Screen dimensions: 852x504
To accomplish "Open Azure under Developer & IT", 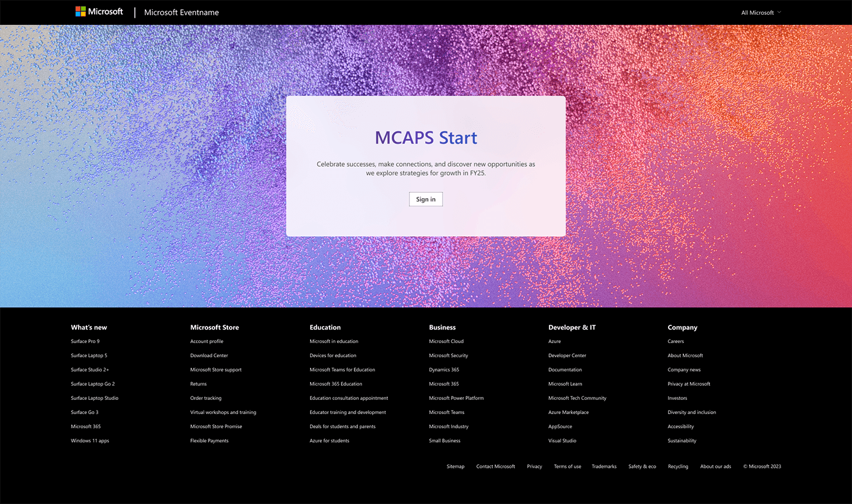I will [554, 341].
